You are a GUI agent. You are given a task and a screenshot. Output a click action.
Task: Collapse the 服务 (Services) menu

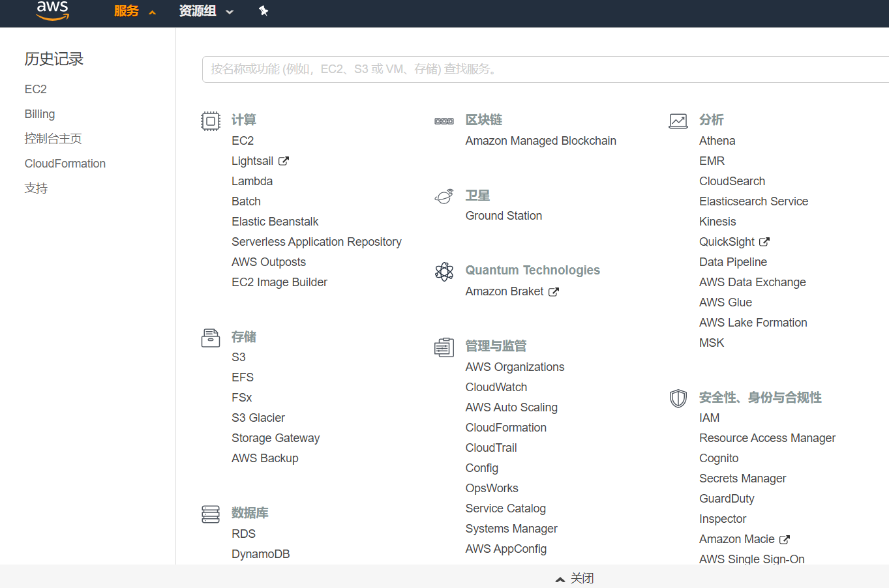(x=135, y=11)
